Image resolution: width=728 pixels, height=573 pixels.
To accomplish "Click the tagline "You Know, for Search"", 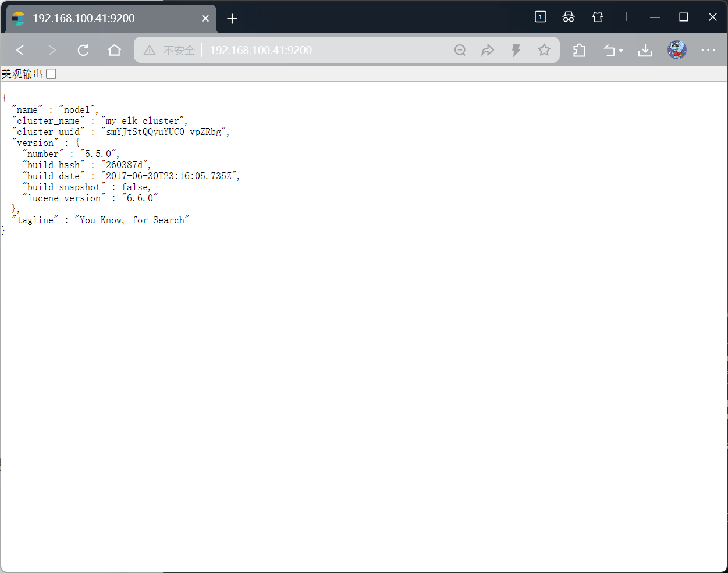I will (132, 220).
